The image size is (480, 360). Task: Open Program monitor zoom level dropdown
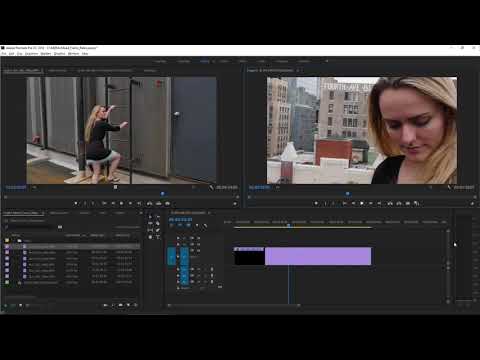278,188
